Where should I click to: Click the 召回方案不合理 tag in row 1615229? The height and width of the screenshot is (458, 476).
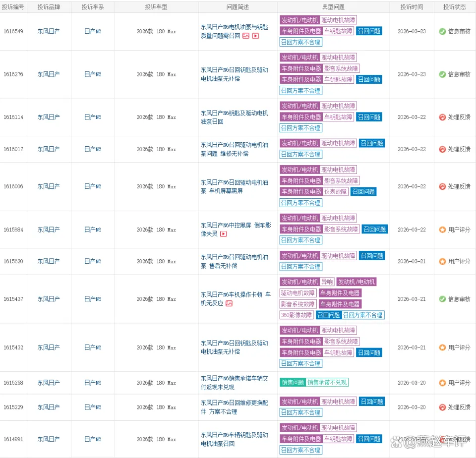(x=300, y=412)
